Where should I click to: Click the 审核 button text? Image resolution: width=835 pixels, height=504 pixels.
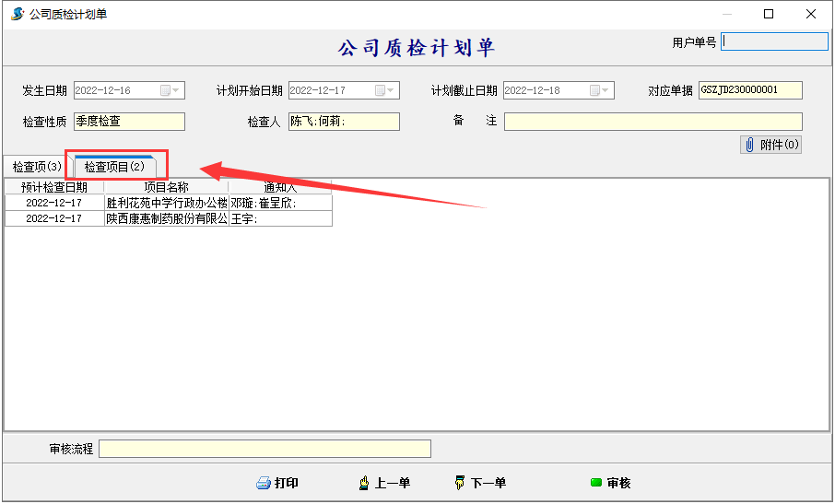[618, 484]
